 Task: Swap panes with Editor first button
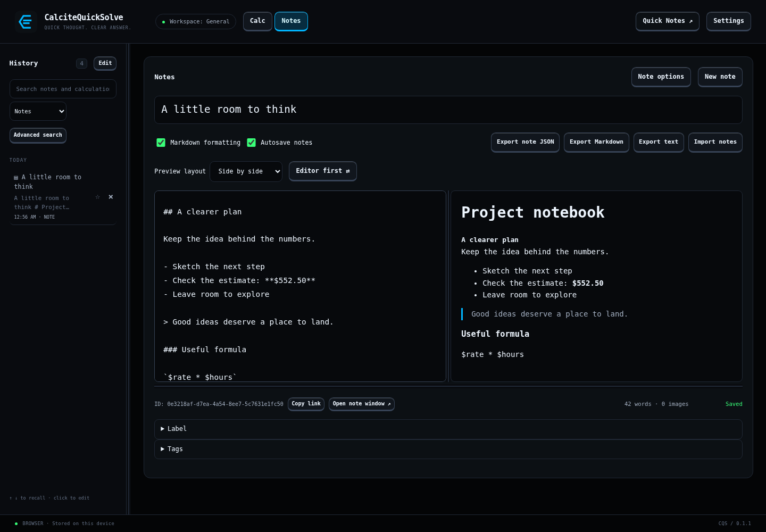[x=323, y=171]
